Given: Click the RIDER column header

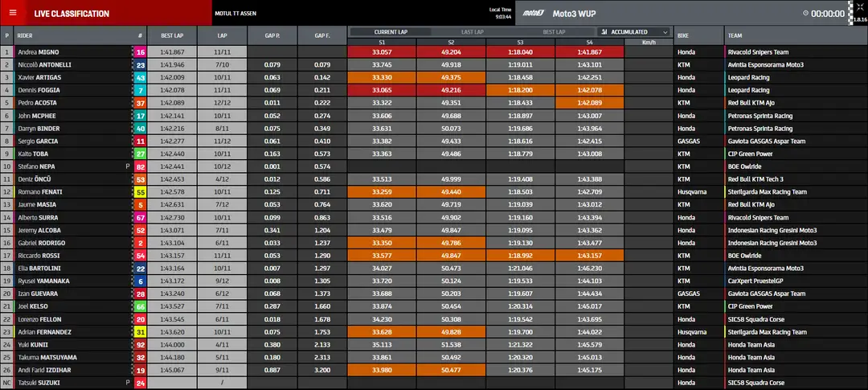Looking at the screenshot, I should point(25,35).
